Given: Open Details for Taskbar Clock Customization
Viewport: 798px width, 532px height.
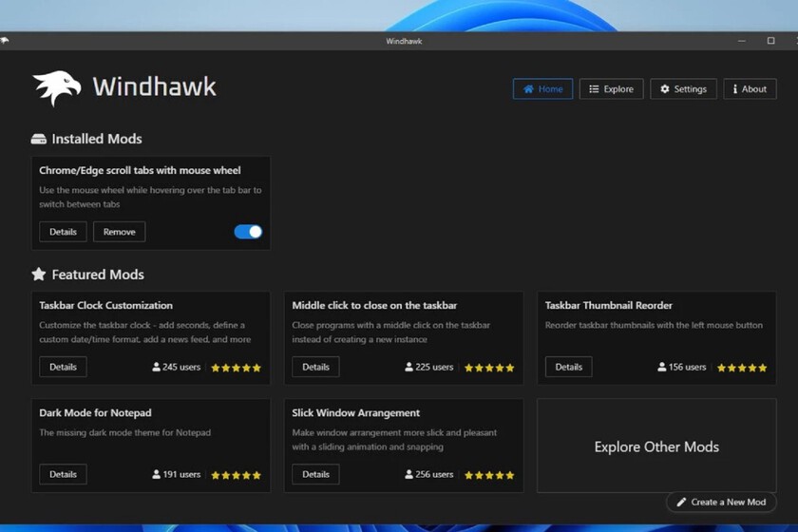Looking at the screenshot, I should tap(63, 367).
